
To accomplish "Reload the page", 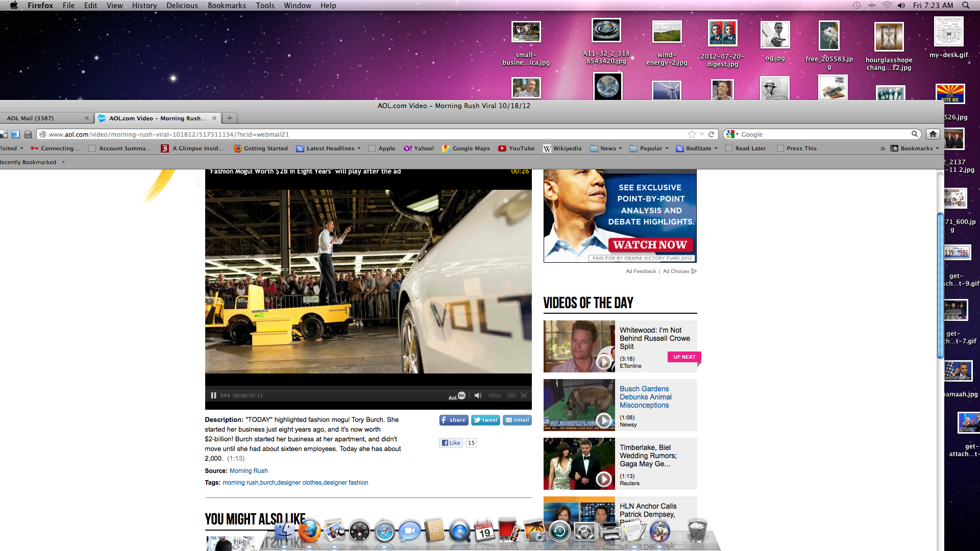I will click(x=711, y=134).
